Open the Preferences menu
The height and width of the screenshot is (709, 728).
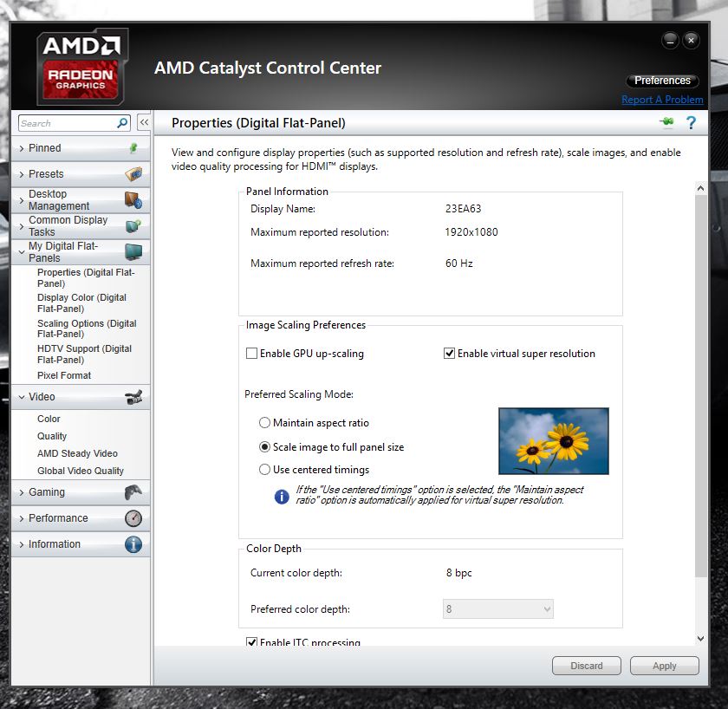tap(662, 81)
